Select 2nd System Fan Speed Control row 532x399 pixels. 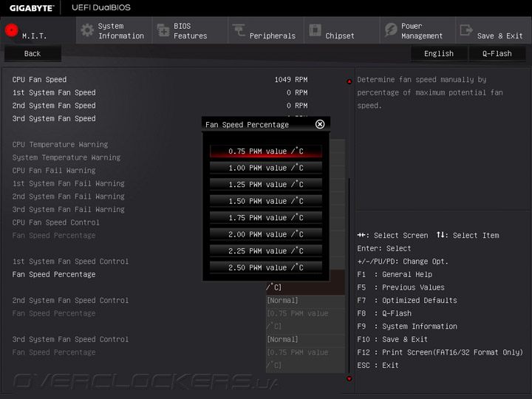click(70, 300)
